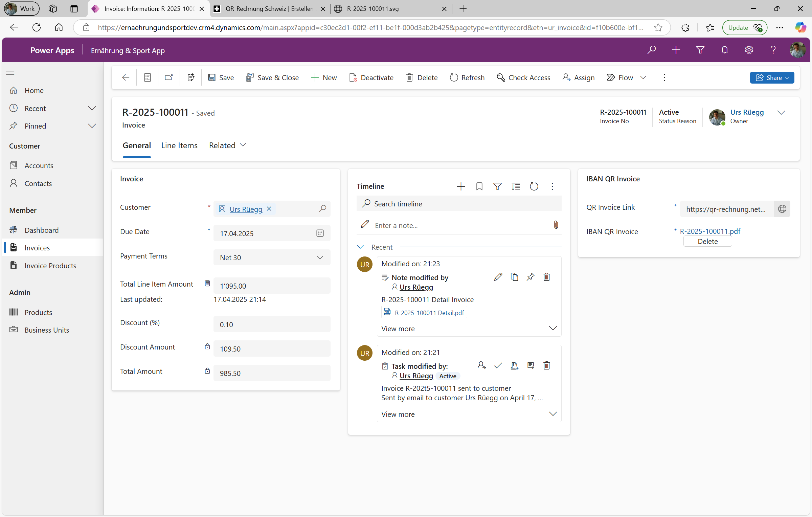Expand the header details chevron next to Owner
The height and width of the screenshot is (517, 812).
(x=781, y=113)
